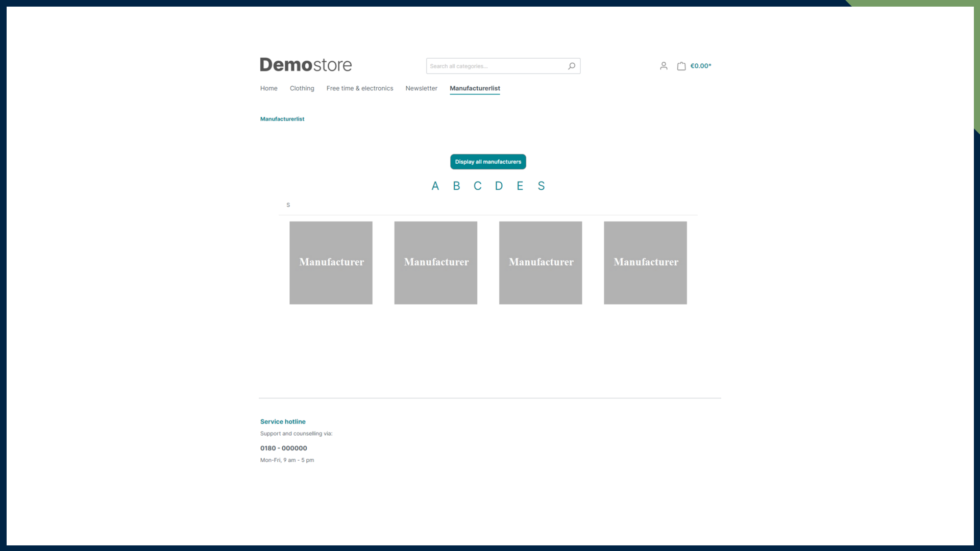The width and height of the screenshot is (980, 551).
Task: Open the first Manufacturer thumbnail
Action: point(331,263)
